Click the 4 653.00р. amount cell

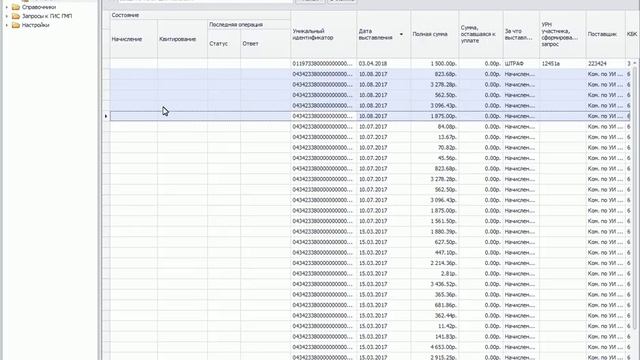[435, 347]
